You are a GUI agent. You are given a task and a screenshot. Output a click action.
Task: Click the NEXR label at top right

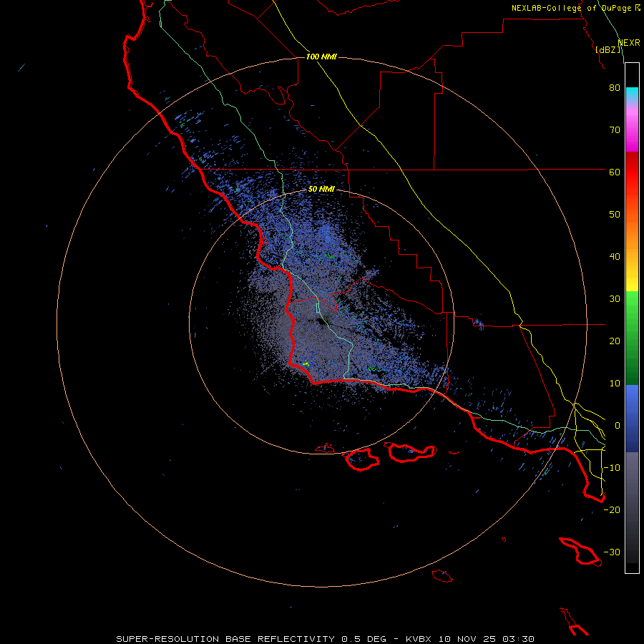click(x=629, y=43)
